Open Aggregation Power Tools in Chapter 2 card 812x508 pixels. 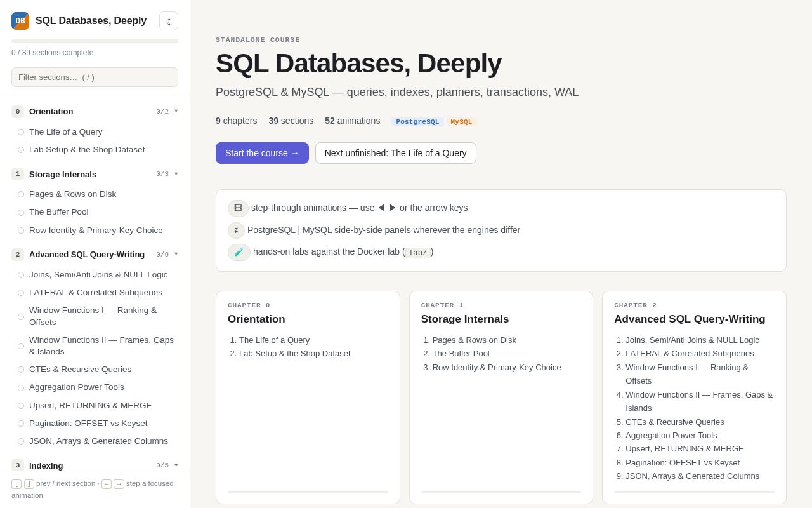(671, 436)
